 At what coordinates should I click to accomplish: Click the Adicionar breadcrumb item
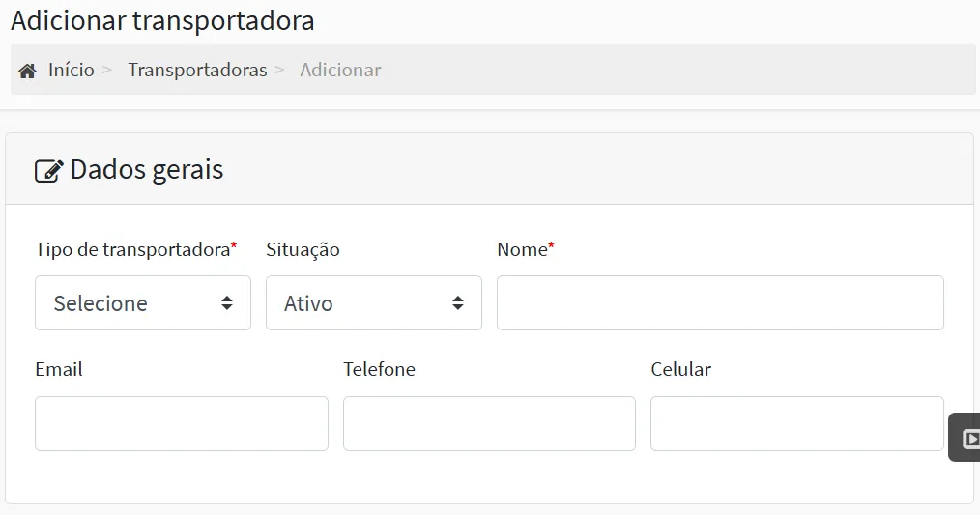[340, 70]
